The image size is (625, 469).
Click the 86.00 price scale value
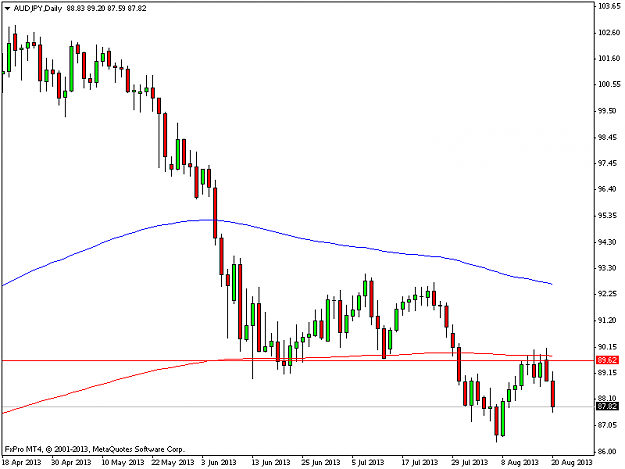609,451
